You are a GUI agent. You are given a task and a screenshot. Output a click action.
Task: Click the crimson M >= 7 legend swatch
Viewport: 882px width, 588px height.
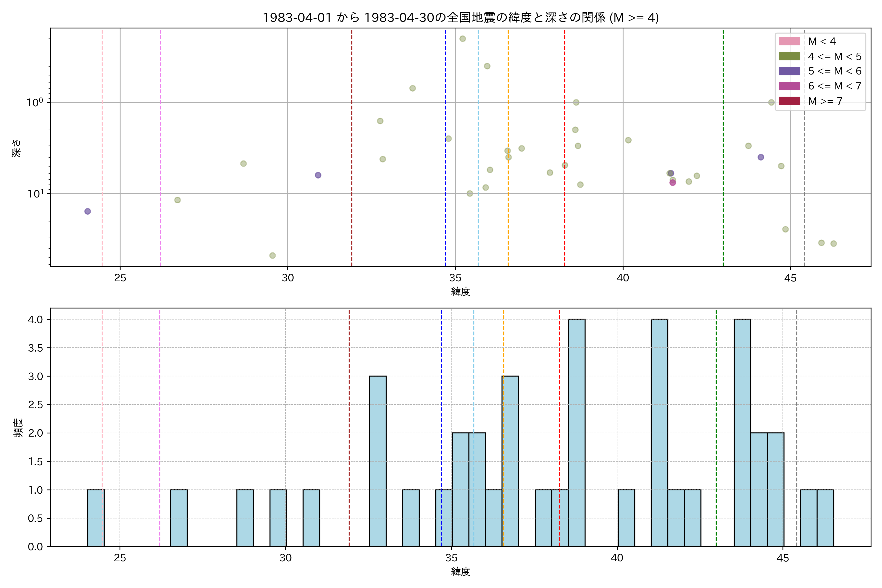tap(789, 101)
